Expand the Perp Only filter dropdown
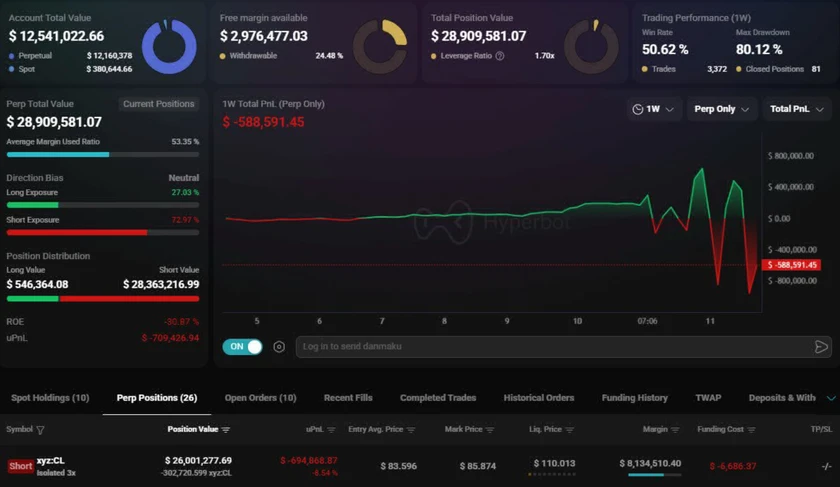840x487 pixels. [720, 109]
